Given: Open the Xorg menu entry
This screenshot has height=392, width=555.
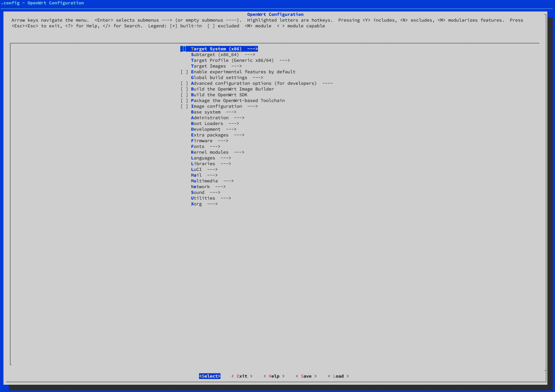Looking at the screenshot, I should pos(204,204).
